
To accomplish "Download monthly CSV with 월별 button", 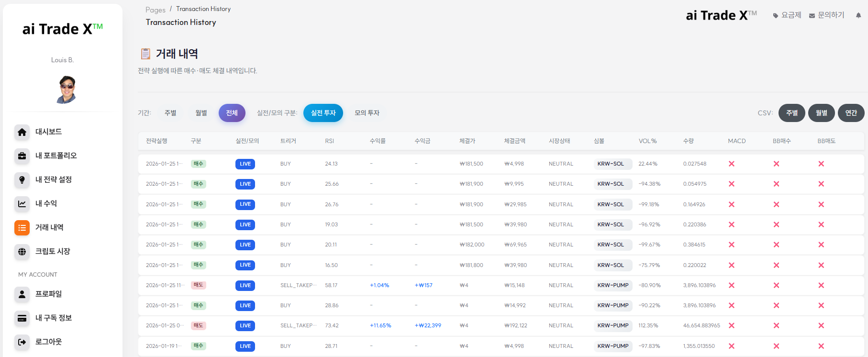I will pos(822,113).
